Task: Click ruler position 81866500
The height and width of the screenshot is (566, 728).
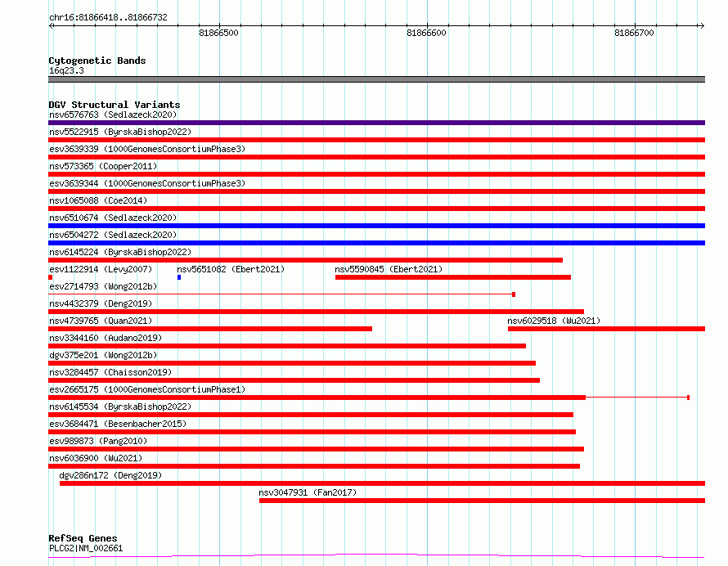Action: (218, 33)
